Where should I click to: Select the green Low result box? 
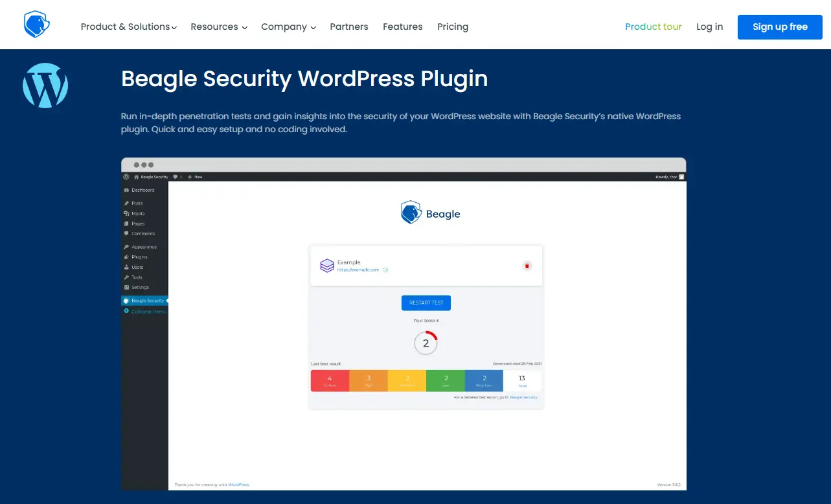click(x=446, y=380)
